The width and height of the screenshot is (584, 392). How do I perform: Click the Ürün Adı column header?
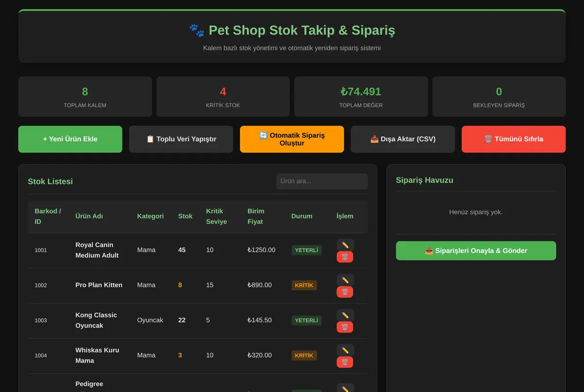coord(89,216)
